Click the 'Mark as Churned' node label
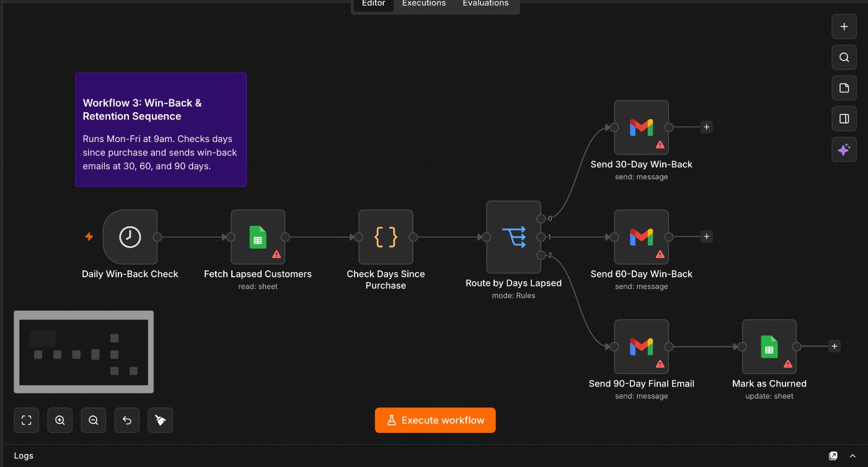 point(769,384)
